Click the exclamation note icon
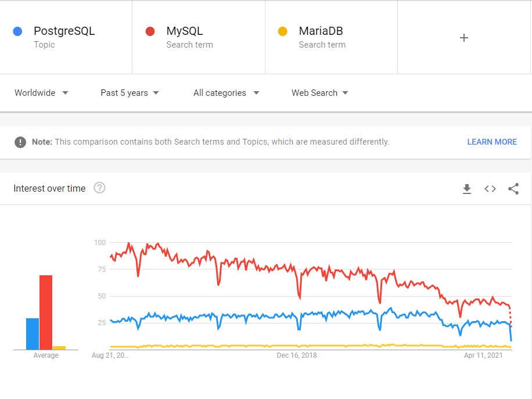 (x=20, y=142)
